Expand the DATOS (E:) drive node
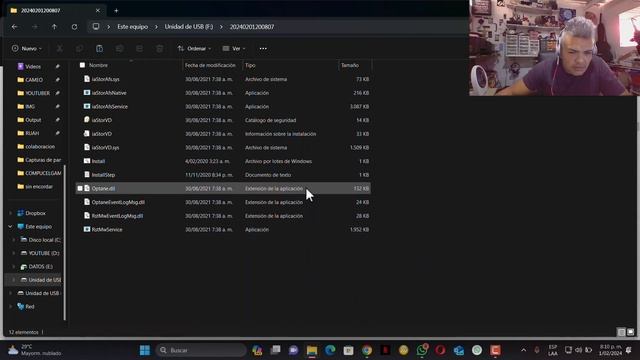 pos(14,267)
